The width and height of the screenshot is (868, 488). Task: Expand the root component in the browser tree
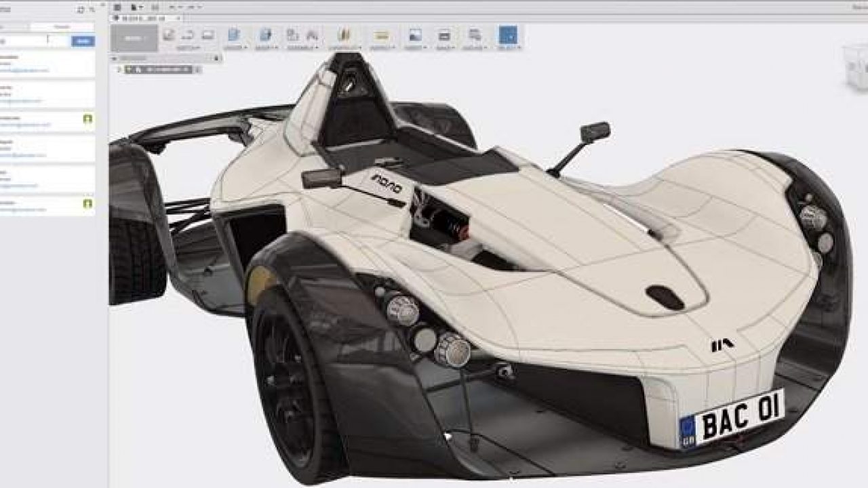point(119,69)
